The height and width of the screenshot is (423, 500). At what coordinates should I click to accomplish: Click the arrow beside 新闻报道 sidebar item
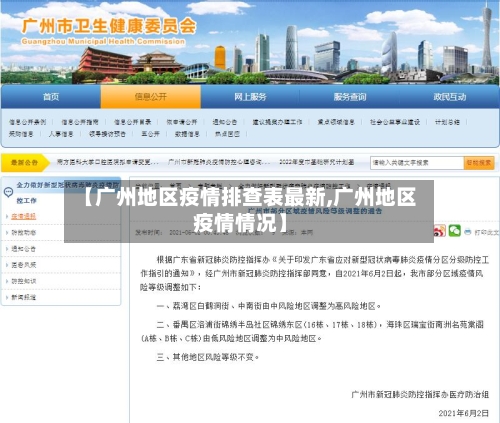(7, 297)
